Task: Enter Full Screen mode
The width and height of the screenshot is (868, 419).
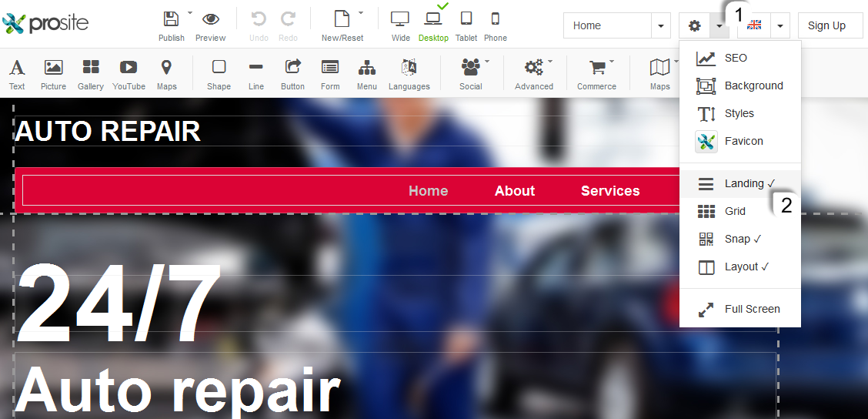Action: point(740,310)
